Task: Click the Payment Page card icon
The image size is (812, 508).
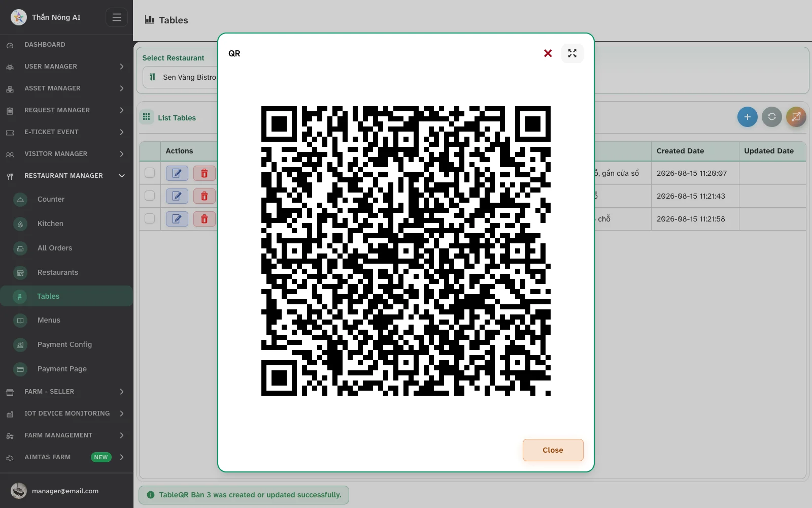Action: coord(20,369)
